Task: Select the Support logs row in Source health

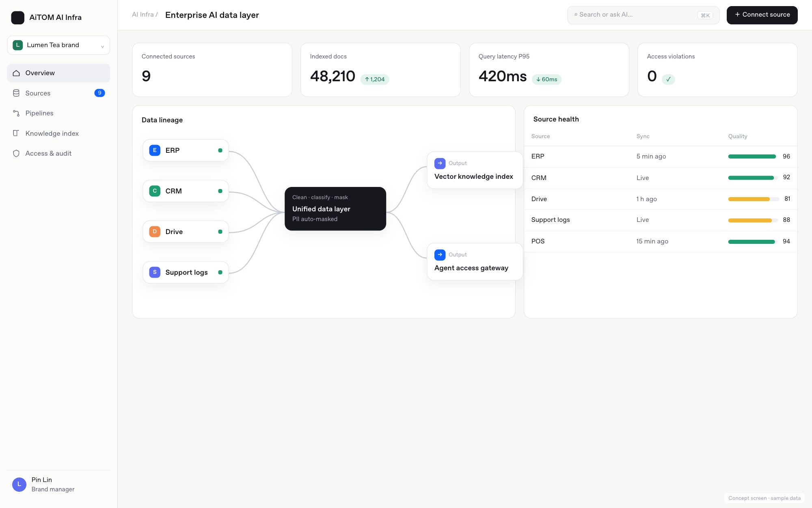Action: (x=661, y=220)
